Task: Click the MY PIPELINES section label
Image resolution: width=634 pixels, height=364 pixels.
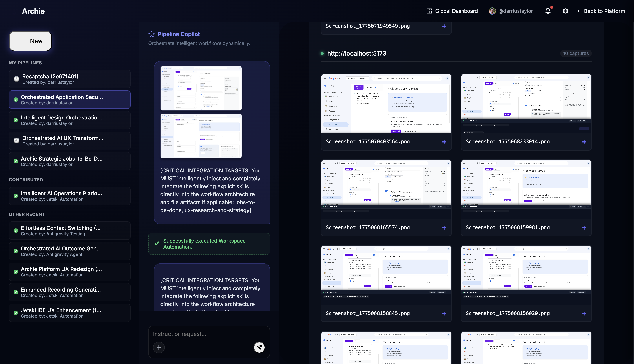Action: point(25,63)
